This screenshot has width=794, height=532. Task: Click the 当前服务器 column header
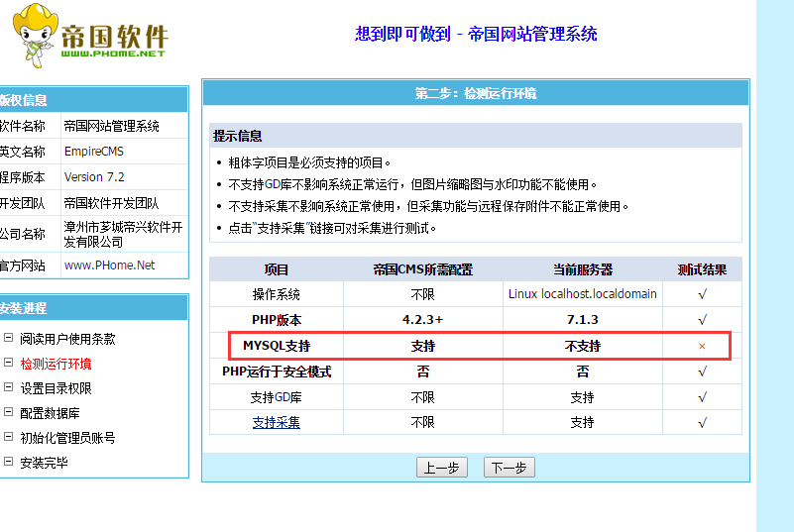pyautogui.click(x=582, y=269)
